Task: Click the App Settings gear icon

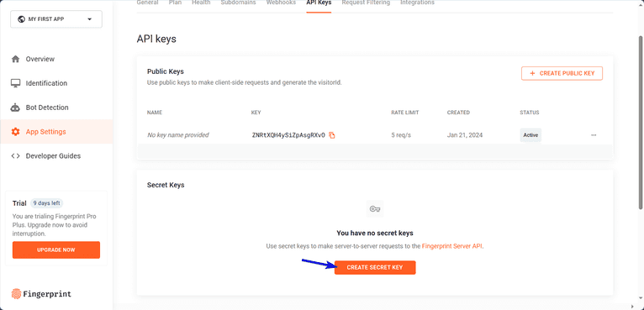Action: click(x=16, y=131)
